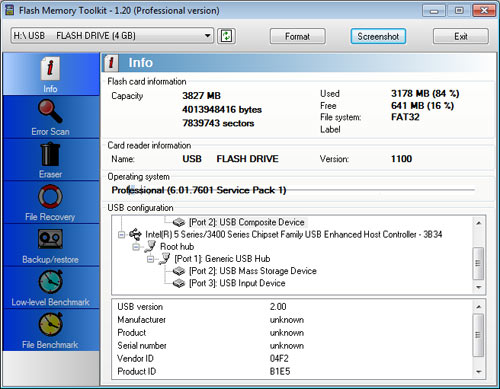Open the Error Scan magnifier tool

(50, 112)
